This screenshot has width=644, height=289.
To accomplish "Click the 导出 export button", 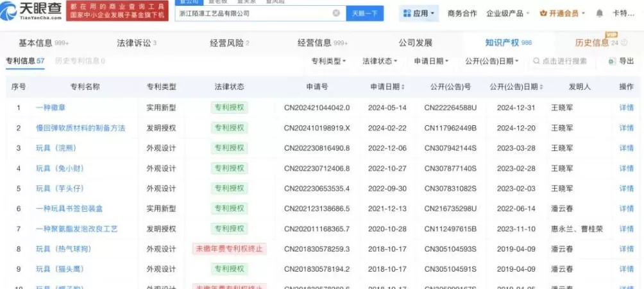I will 622,61.
